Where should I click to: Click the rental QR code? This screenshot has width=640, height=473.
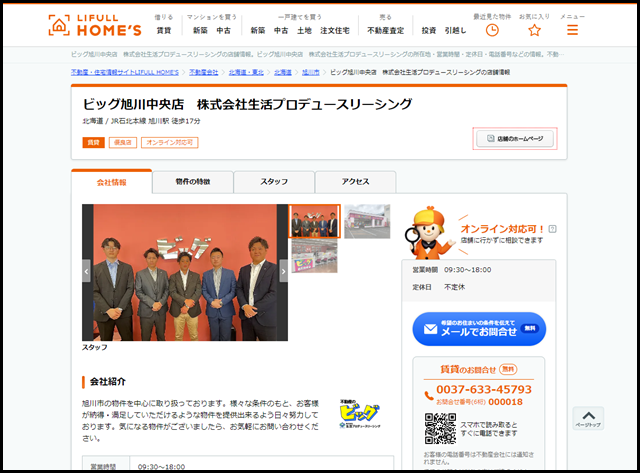point(440,429)
